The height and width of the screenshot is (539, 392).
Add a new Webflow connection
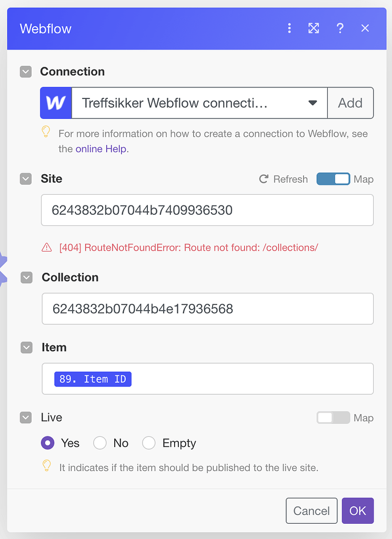[350, 103]
